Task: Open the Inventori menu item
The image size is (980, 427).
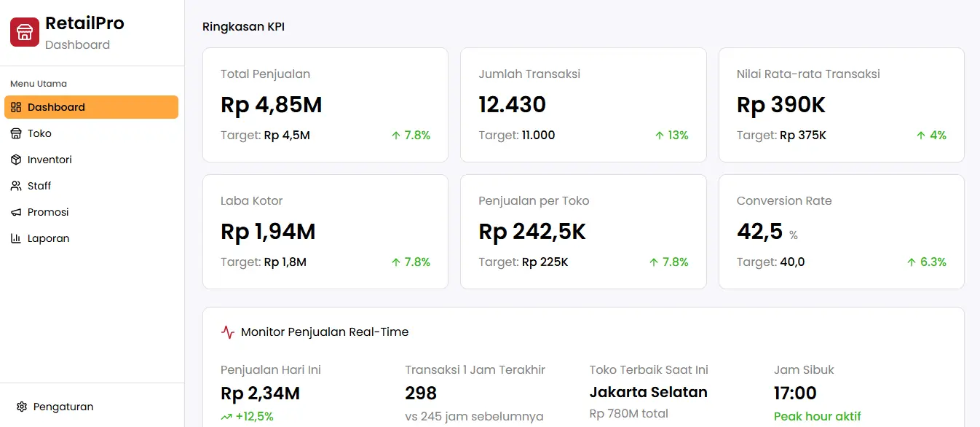Action: click(x=49, y=160)
